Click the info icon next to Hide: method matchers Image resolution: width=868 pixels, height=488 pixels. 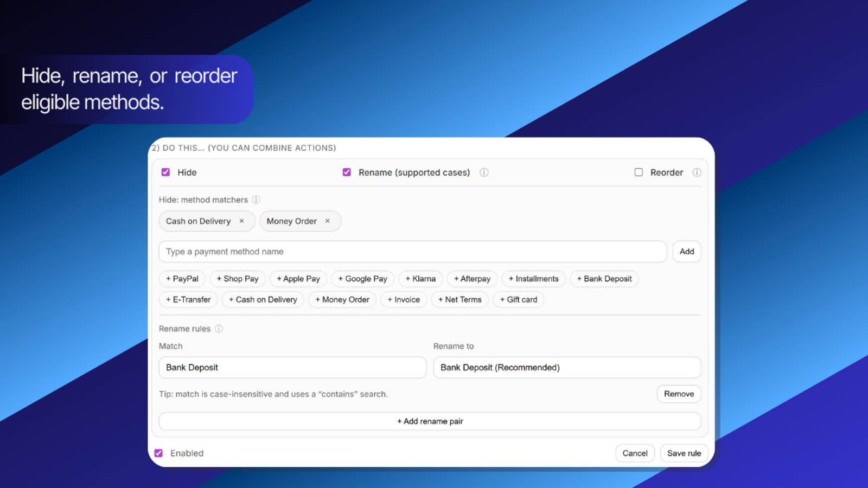(255, 200)
